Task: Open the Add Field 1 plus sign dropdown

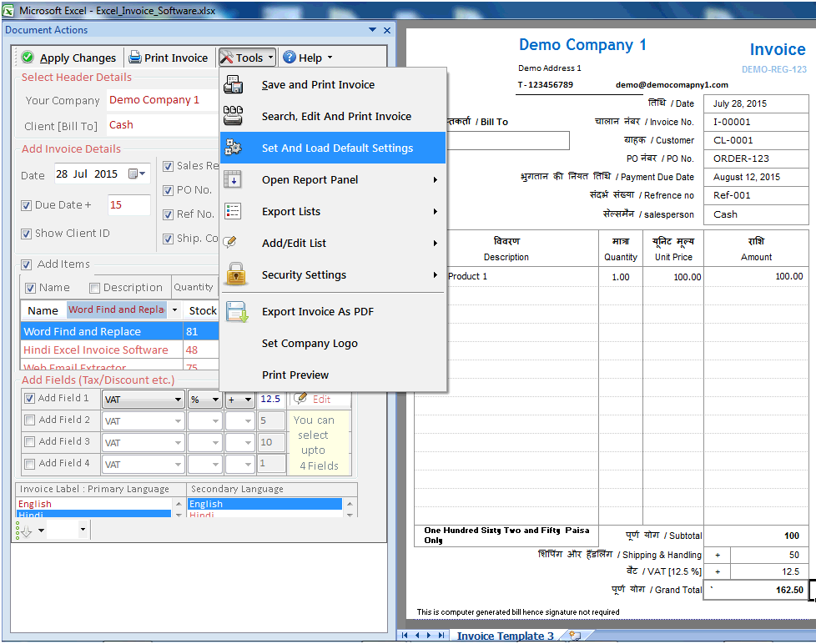Action: click(x=249, y=400)
